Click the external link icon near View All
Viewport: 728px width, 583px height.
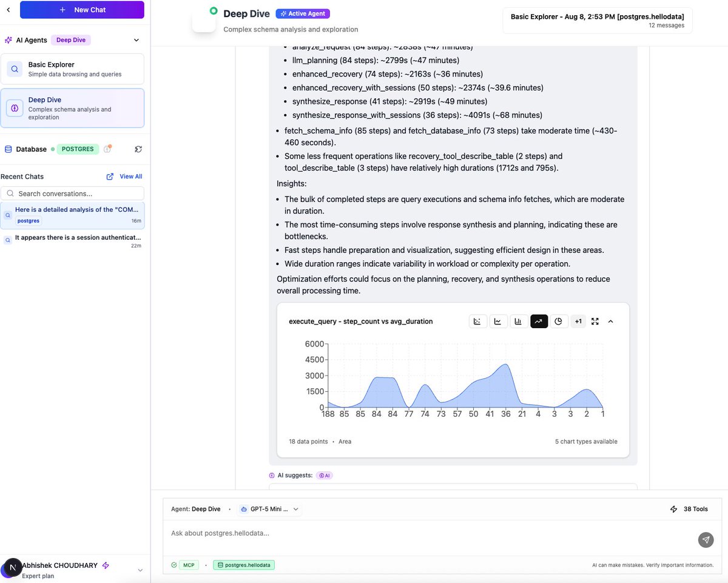tap(110, 177)
